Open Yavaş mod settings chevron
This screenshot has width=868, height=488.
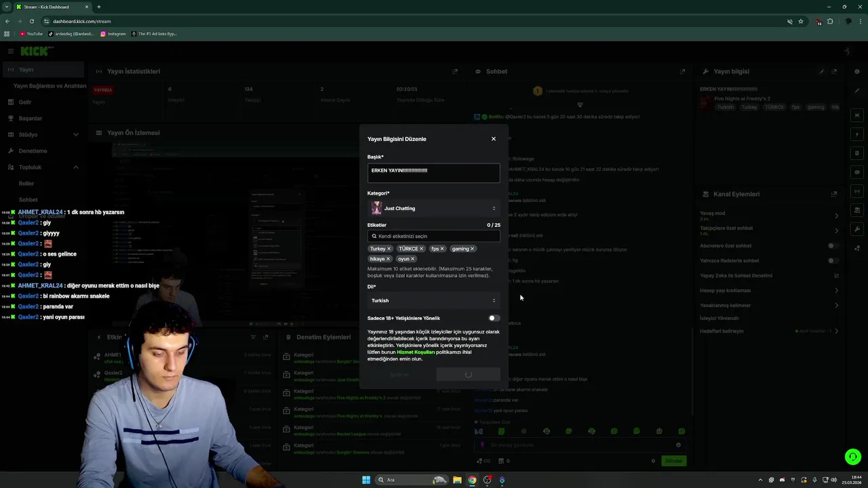pyautogui.click(x=836, y=216)
